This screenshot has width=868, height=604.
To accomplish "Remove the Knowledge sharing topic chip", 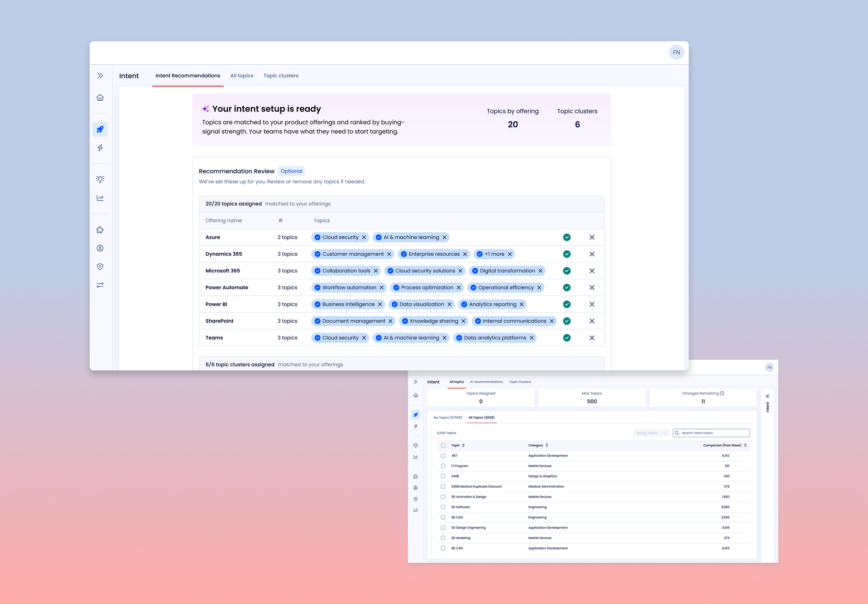I will coord(463,321).
